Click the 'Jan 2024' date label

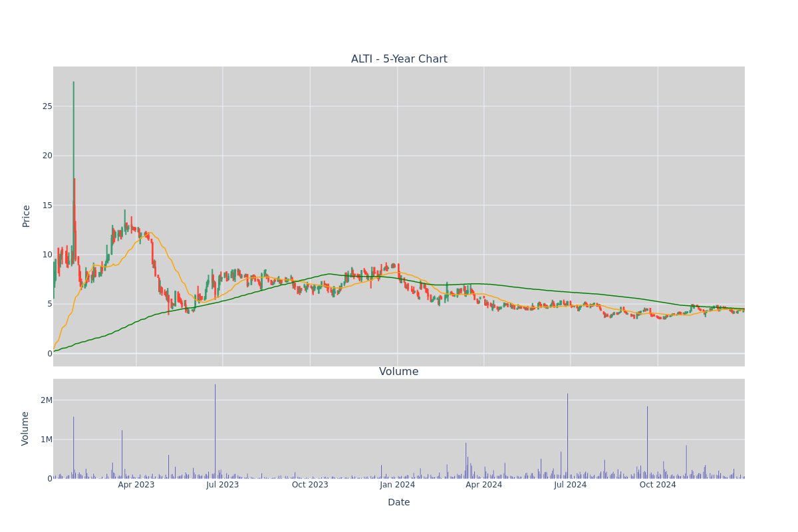(398, 485)
